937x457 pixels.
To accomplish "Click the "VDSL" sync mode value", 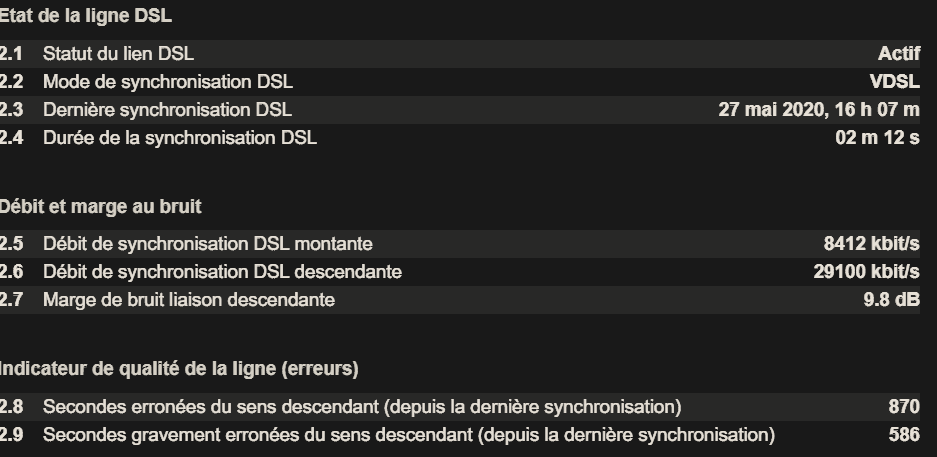I will click(x=894, y=82).
